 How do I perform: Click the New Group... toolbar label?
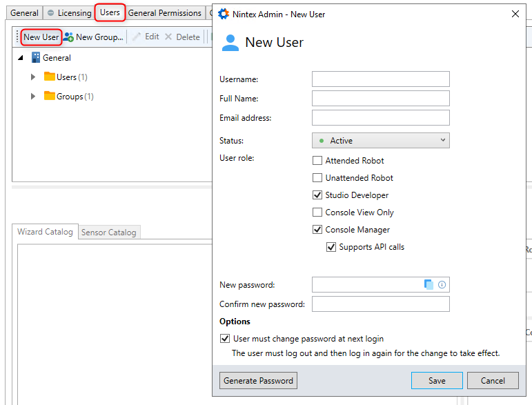99,37
